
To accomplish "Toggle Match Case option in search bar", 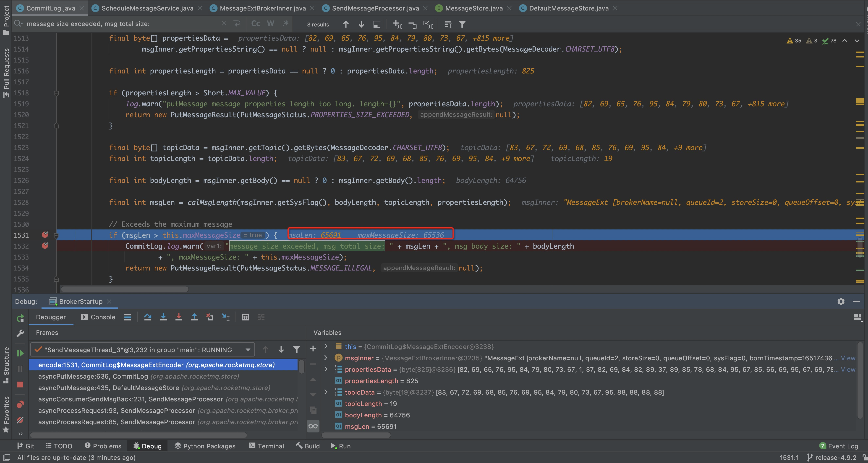I will (255, 24).
